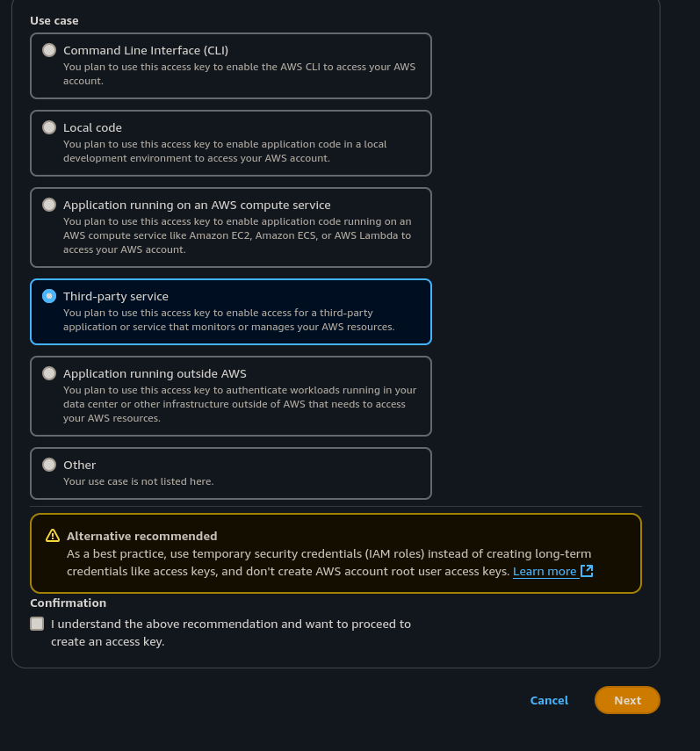This screenshot has width=700, height=751.
Task: Choose the Local code radio button
Action: tap(49, 127)
